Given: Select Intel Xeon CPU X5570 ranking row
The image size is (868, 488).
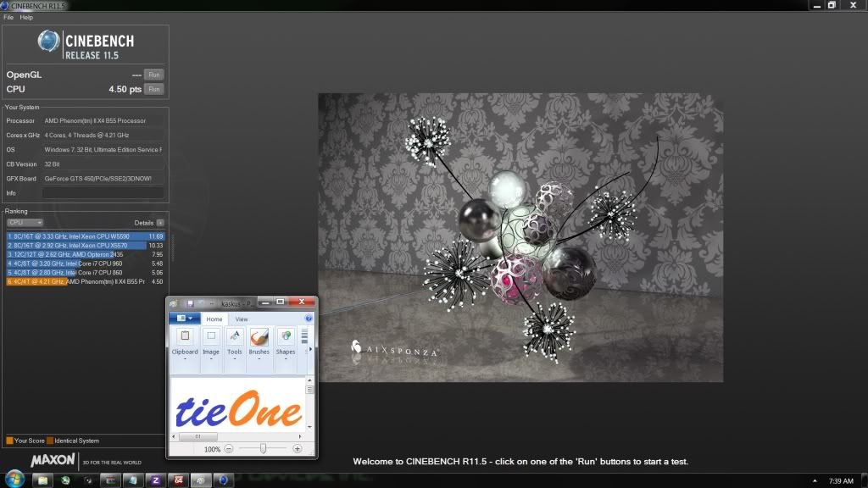Looking at the screenshot, I should click(86, 245).
